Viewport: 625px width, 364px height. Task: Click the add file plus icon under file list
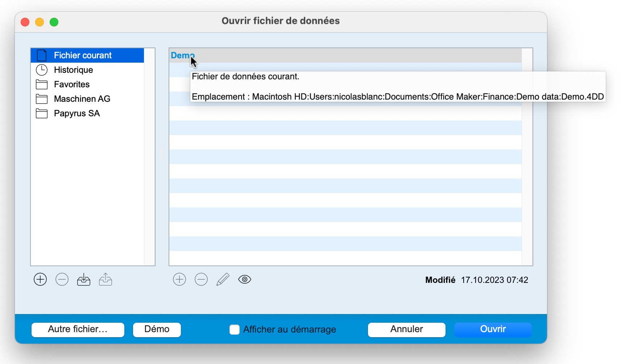tap(179, 280)
